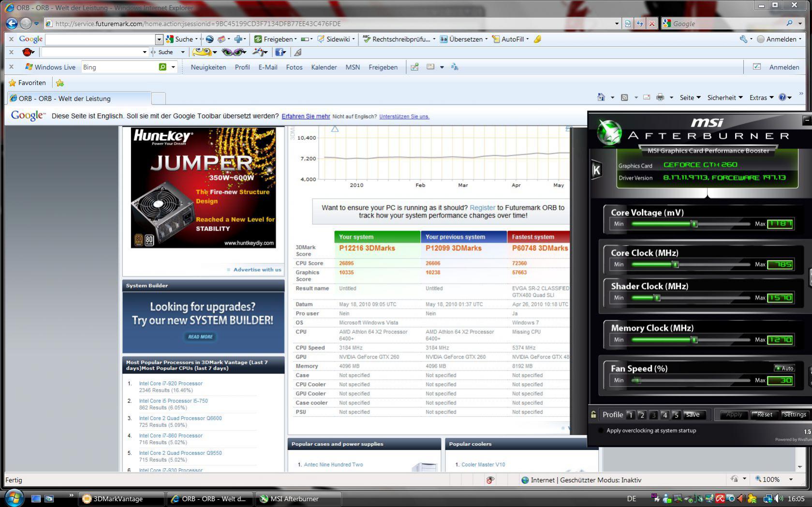Click the IE help question mark icon
812x507 pixels.
[x=782, y=97]
